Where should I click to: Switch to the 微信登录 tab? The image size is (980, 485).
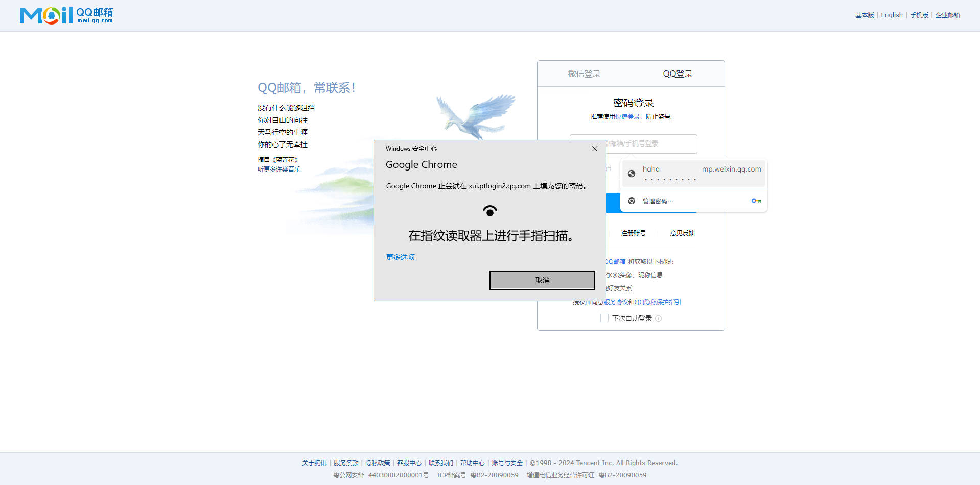pos(584,74)
